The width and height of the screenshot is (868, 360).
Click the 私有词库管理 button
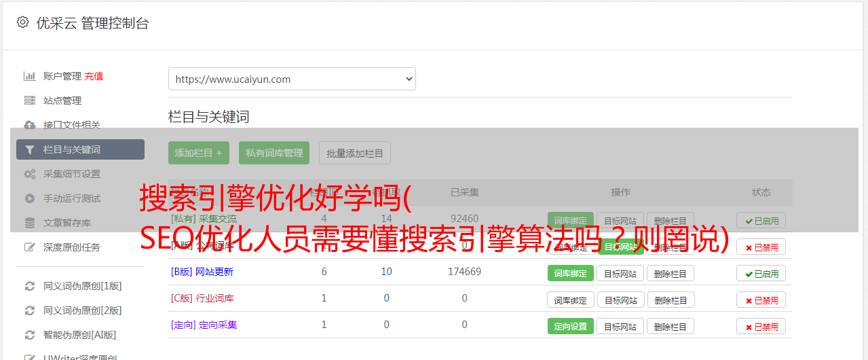[x=274, y=153]
